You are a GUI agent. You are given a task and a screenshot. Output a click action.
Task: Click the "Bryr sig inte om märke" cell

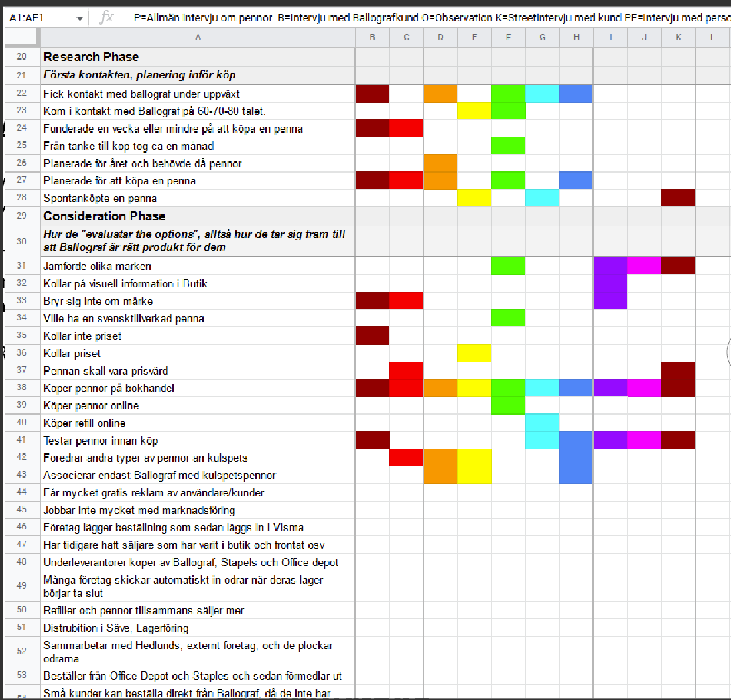click(198, 301)
